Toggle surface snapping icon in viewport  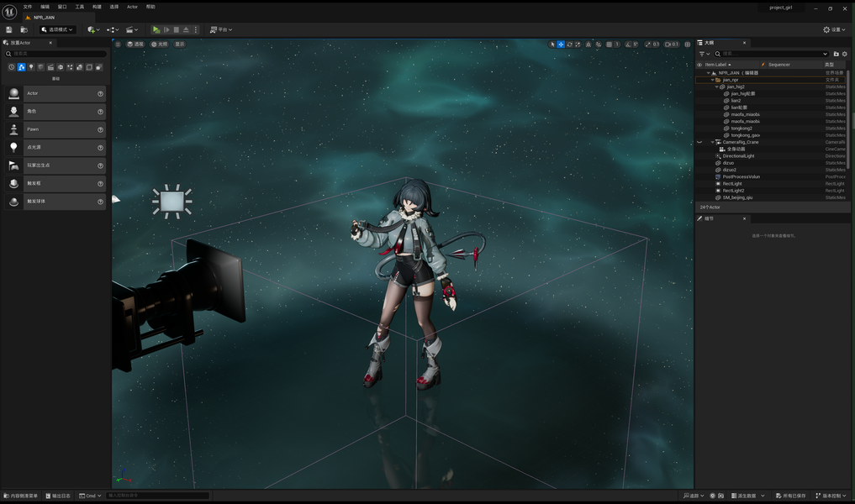pos(599,45)
